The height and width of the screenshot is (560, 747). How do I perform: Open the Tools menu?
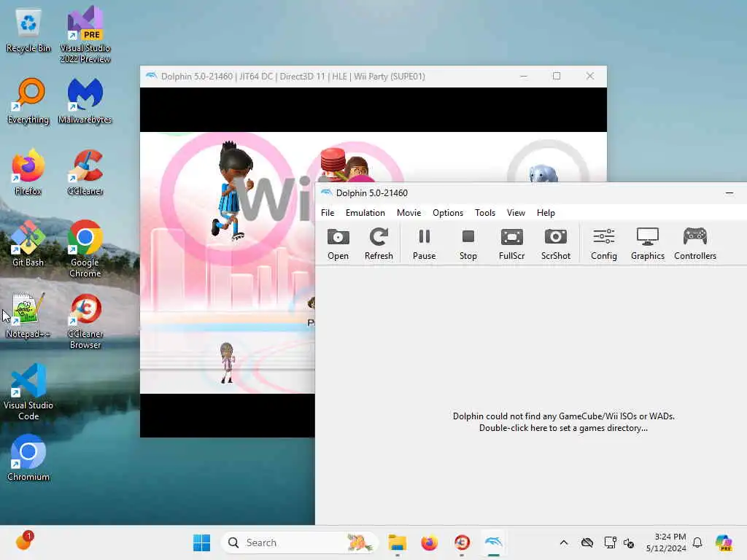tap(485, 213)
